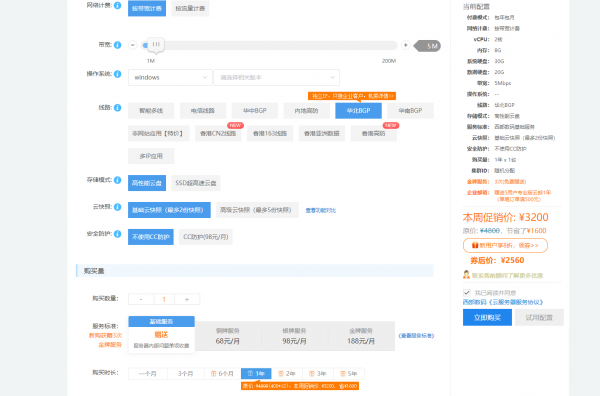The width and height of the screenshot is (600, 396).
Task: Click 联系售前顾问 contact link
Action: 507,275
